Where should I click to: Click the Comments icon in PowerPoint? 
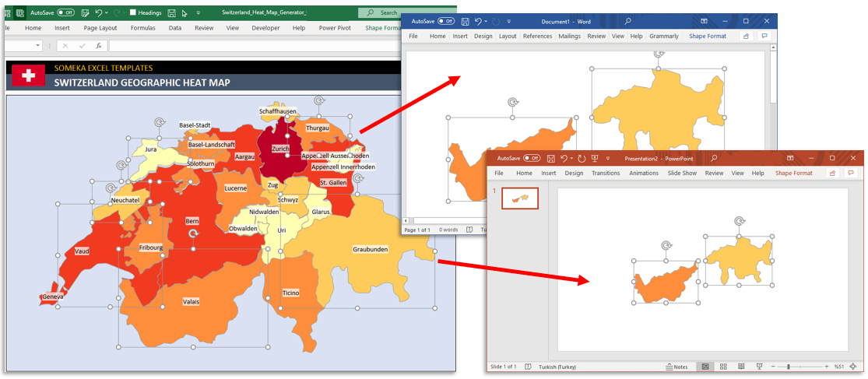852,174
